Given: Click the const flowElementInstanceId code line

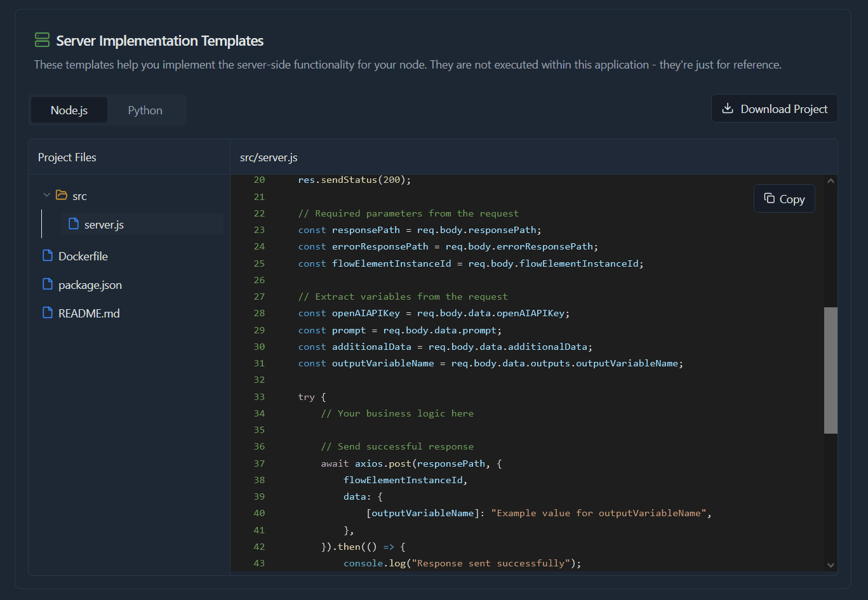Looking at the screenshot, I should point(471,263).
